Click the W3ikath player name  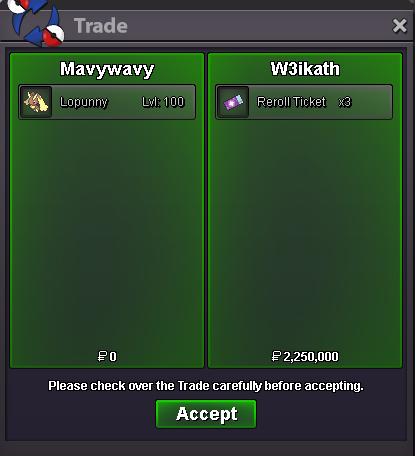(x=305, y=69)
